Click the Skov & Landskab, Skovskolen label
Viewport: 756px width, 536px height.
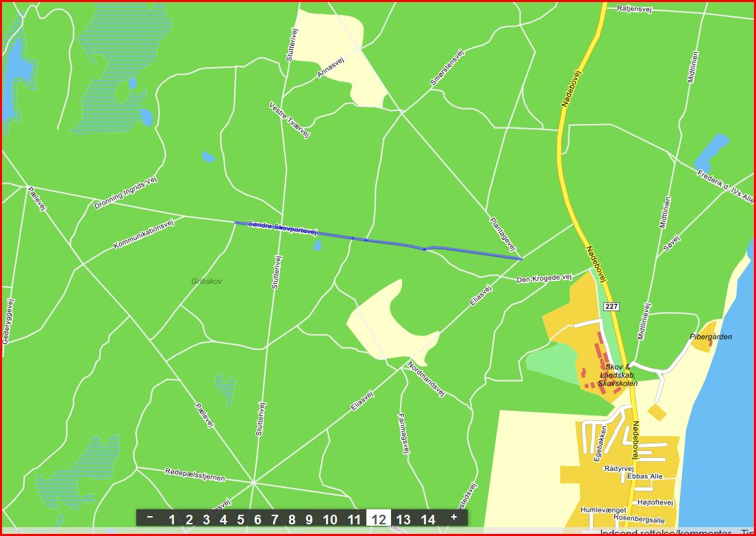[618, 376]
